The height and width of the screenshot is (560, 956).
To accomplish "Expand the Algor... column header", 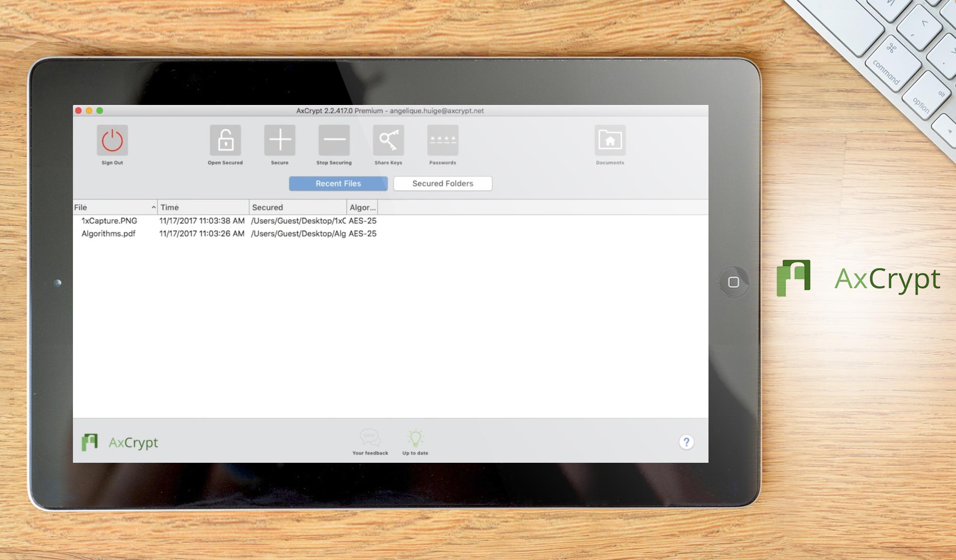I will click(x=363, y=207).
